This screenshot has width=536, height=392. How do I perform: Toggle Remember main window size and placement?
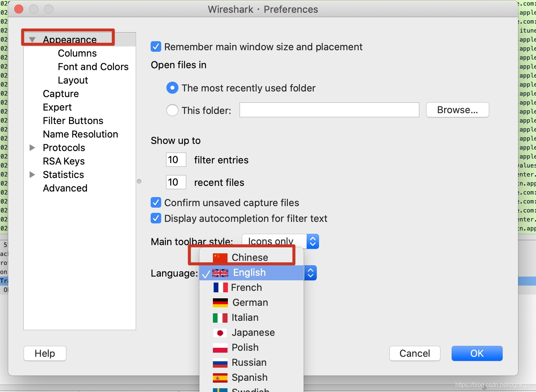point(156,47)
